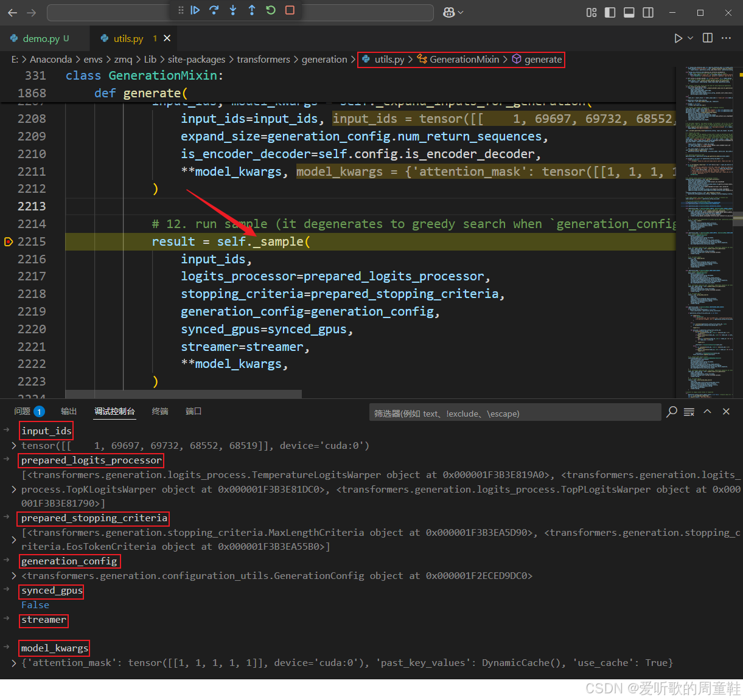Open the Copilot dropdown chevron
743x700 pixels.
[461, 12]
